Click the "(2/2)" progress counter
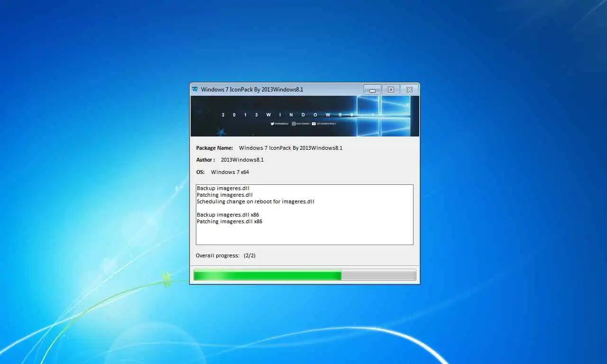 250,255
